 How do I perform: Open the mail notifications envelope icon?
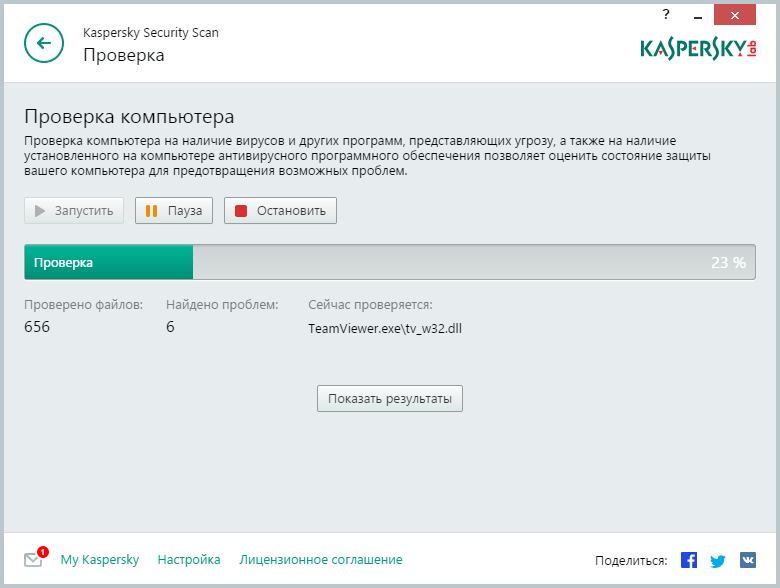(x=35, y=558)
